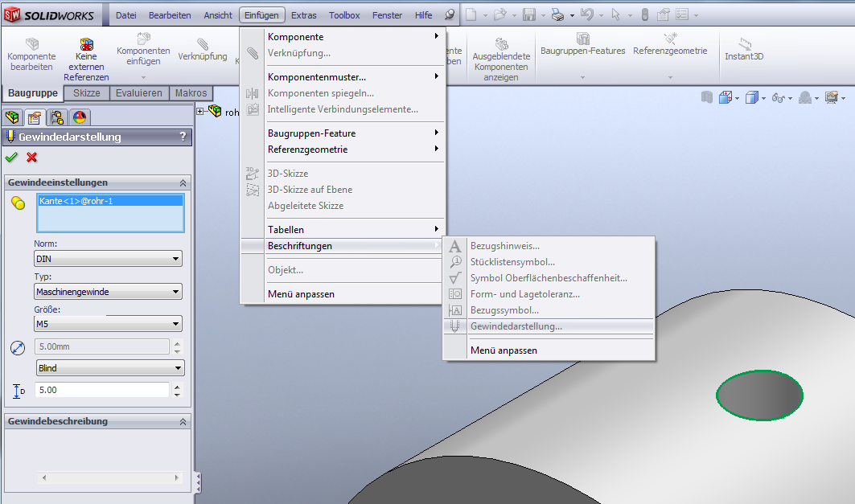Open the Norm dropdown showing DIN

[108, 259]
